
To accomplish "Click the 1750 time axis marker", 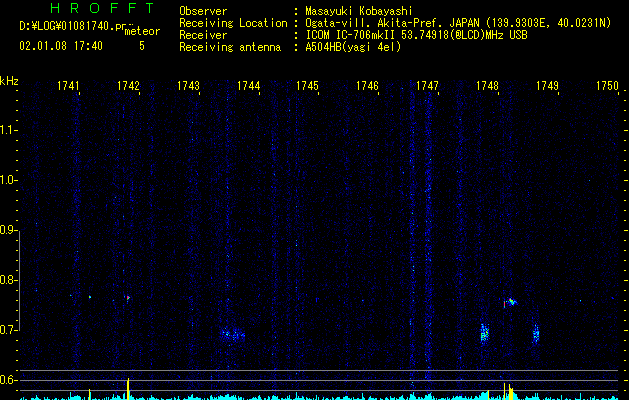I will [607, 86].
